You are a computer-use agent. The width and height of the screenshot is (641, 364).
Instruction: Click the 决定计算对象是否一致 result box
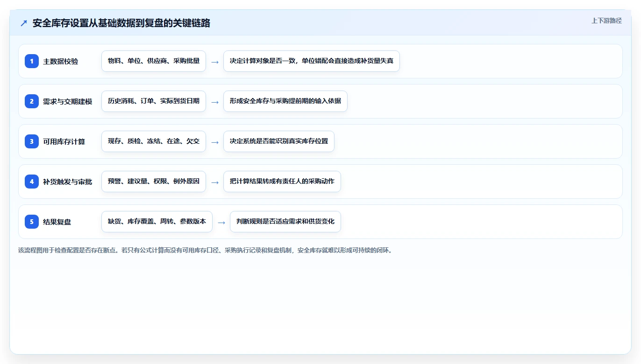click(x=312, y=61)
